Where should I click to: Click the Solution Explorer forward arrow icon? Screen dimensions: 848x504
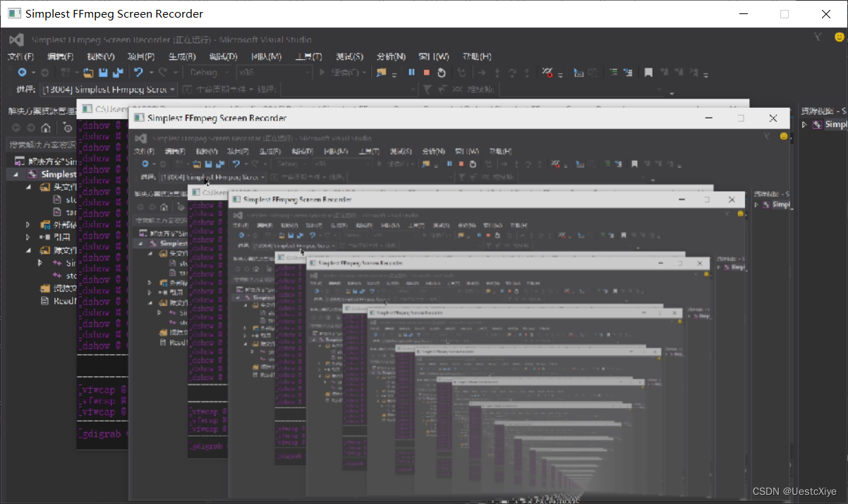point(30,128)
